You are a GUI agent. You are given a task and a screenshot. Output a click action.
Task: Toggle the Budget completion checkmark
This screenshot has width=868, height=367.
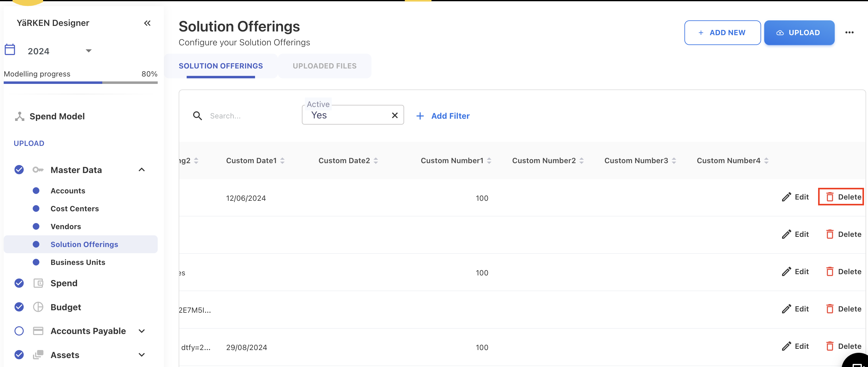(x=19, y=307)
